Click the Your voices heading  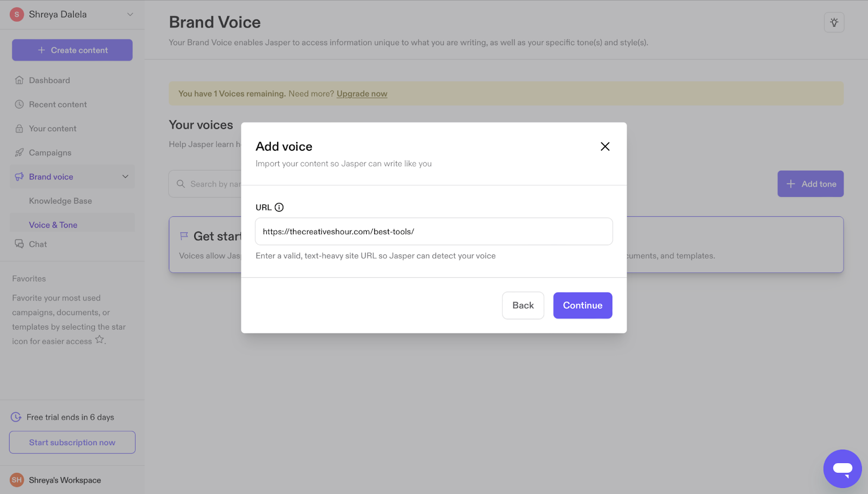click(x=201, y=125)
